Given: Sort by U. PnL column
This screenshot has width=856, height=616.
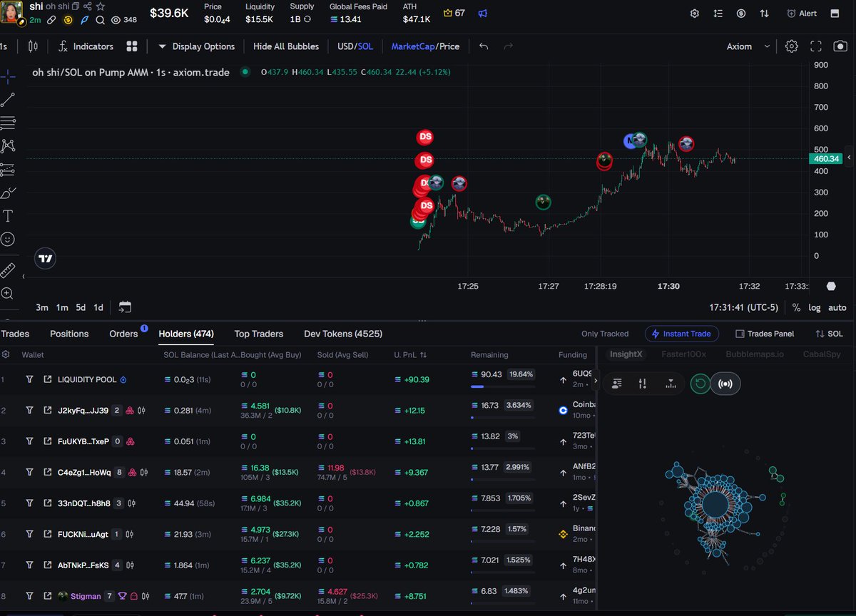Looking at the screenshot, I should coord(410,354).
